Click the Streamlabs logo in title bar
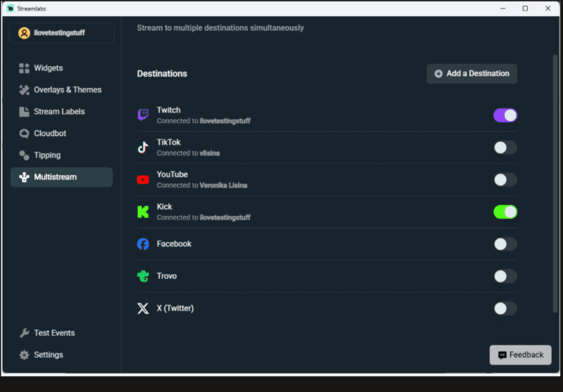The image size is (563, 392). coord(11,8)
